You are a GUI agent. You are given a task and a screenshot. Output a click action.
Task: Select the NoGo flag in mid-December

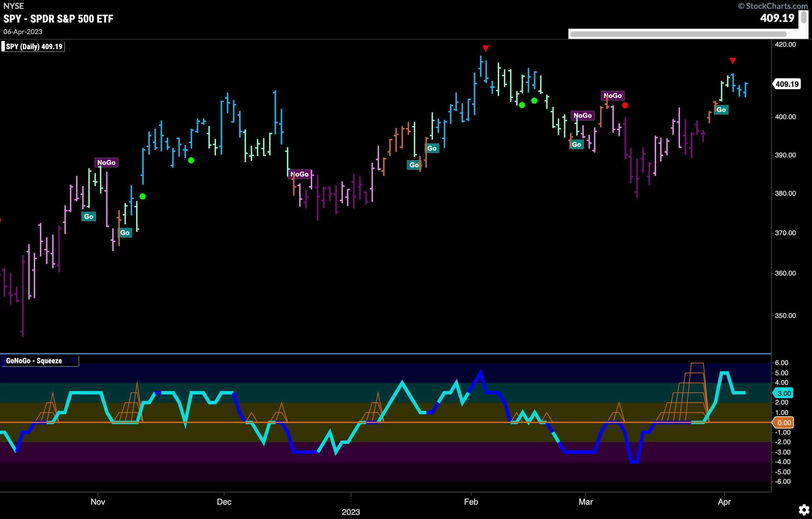[299, 174]
